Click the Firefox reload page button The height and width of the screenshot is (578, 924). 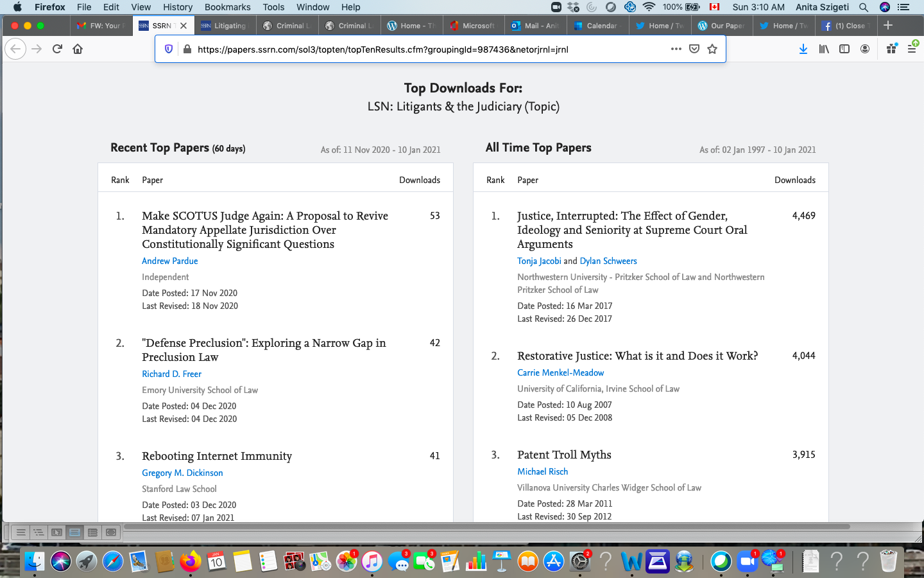(x=57, y=49)
